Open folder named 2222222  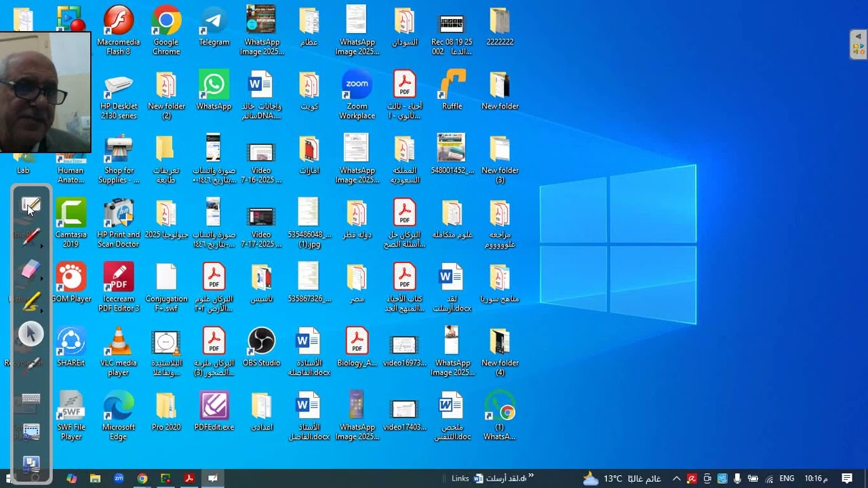tap(500, 26)
